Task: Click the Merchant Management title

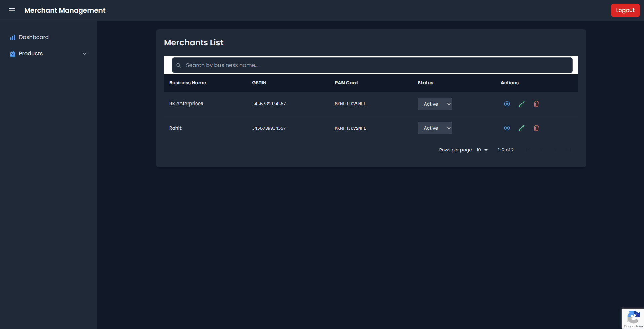Action: point(65,10)
